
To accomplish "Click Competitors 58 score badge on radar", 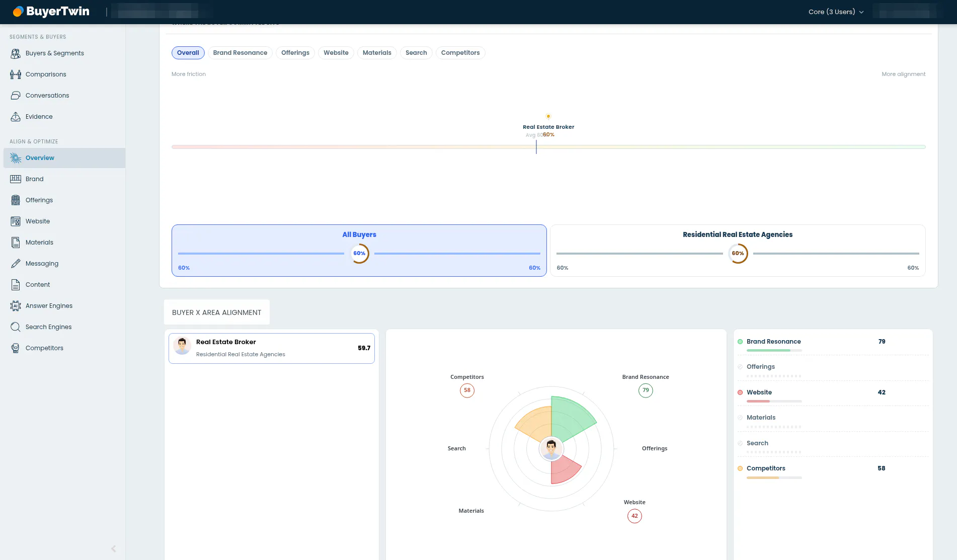I will coord(467,390).
